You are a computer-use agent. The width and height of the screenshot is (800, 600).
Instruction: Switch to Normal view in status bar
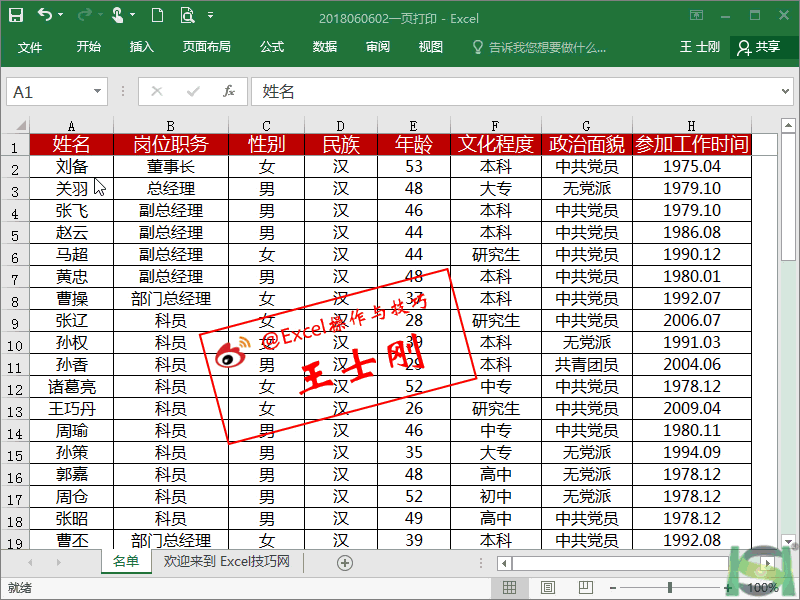(x=509, y=588)
